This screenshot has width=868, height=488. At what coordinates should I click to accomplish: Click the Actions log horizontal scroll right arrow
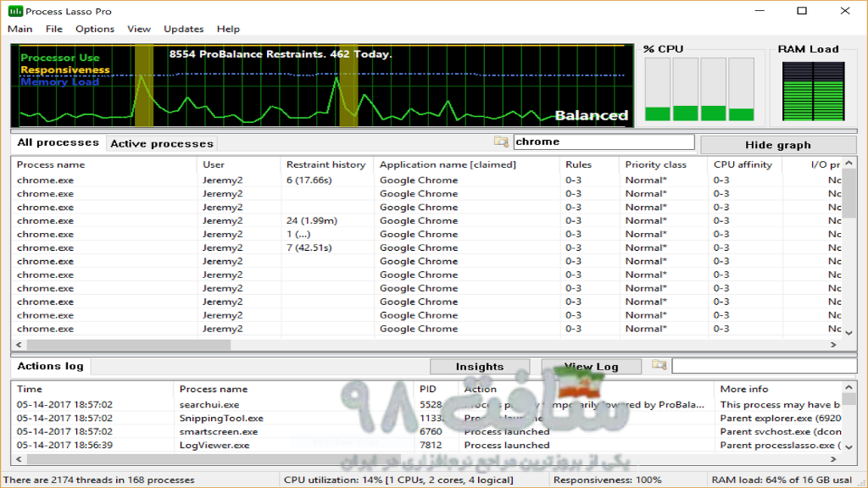[833, 459]
